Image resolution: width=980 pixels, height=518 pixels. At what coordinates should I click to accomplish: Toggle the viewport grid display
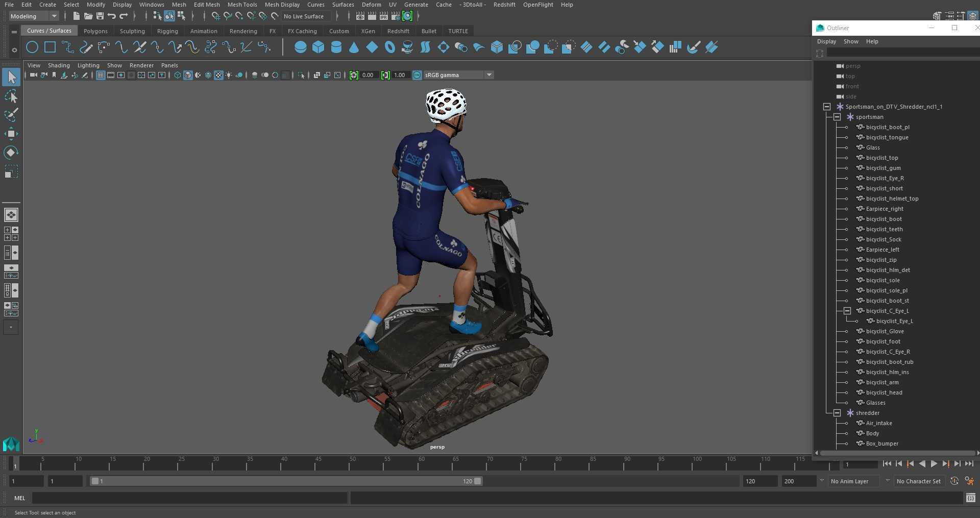[101, 75]
